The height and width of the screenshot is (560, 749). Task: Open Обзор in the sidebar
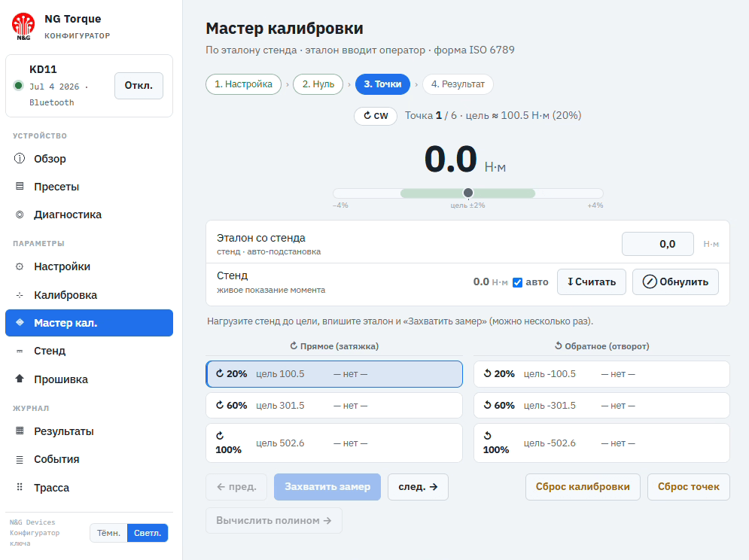[90, 159]
